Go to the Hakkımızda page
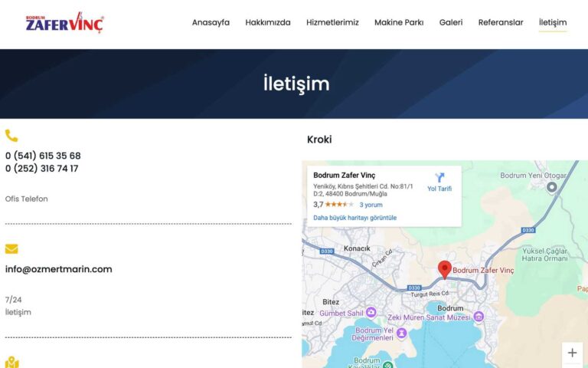 [x=268, y=23]
